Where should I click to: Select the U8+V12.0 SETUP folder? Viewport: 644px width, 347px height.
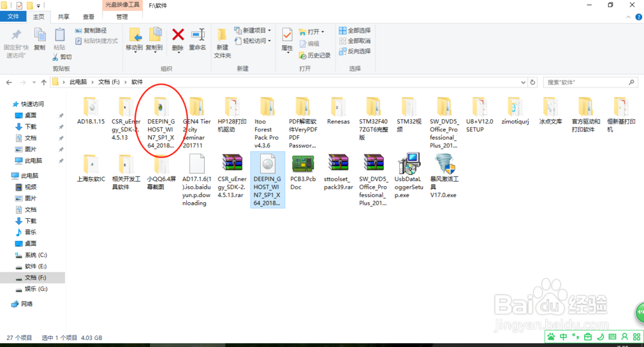(x=479, y=115)
